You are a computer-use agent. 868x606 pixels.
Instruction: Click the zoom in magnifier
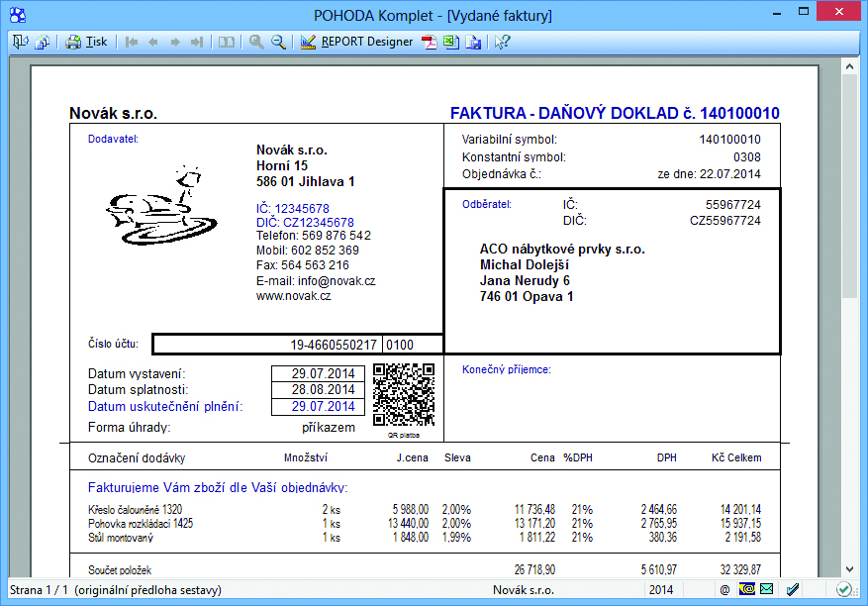pos(256,42)
